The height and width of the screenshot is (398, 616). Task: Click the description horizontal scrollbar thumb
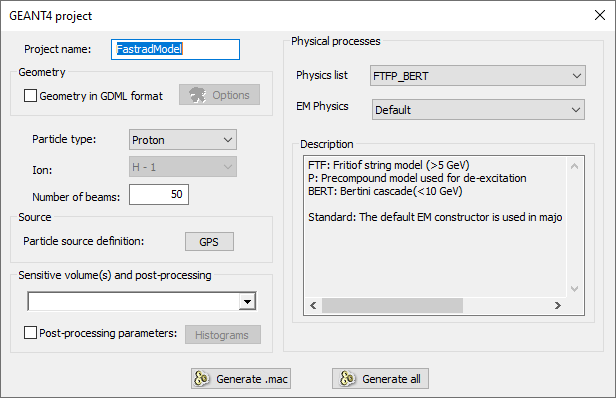[x=392, y=305]
